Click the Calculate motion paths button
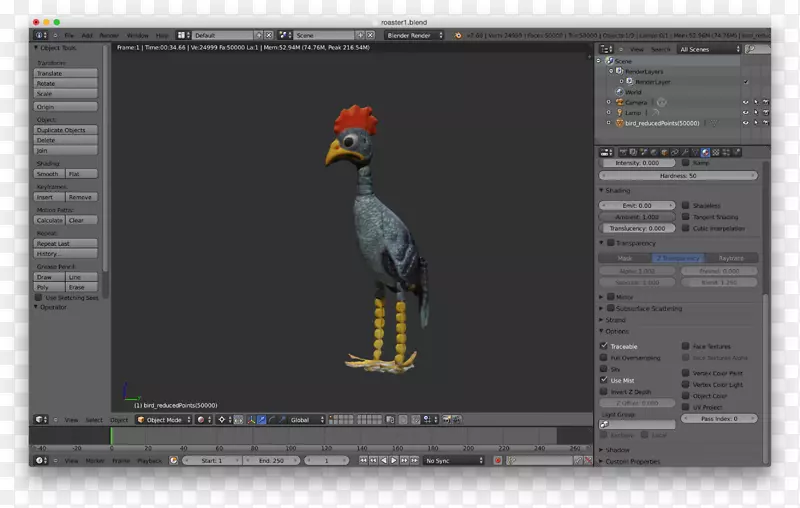 point(49,220)
